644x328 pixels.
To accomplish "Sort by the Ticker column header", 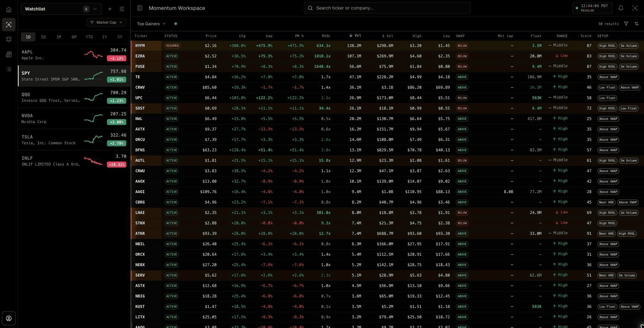I will pyautogui.click(x=141, y=36).
